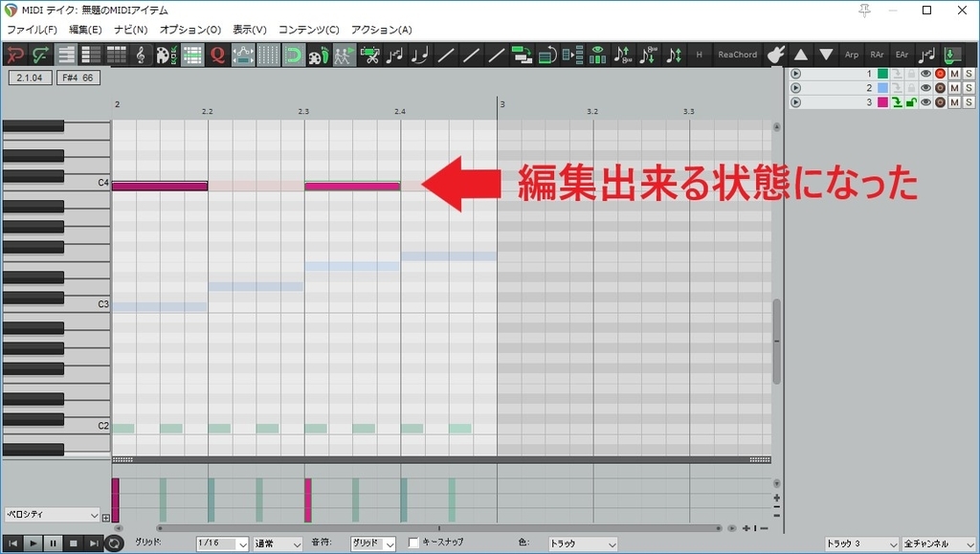Click the magenta color swatch of track 3
The height and width of the screenshot is (554, 980).
882,102
